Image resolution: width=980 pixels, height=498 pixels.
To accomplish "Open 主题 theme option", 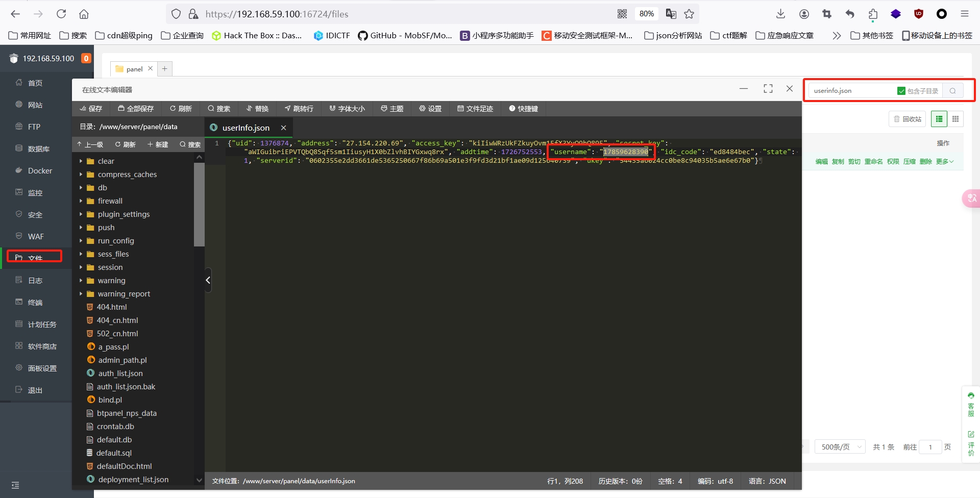I will pos(392,109).
